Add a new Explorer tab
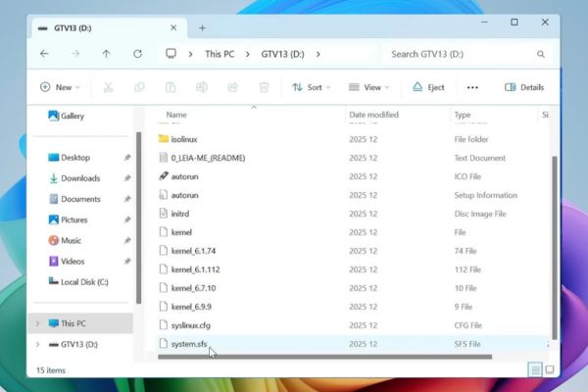Viewport: 588px width, 392px height. [x=202, y=28]
